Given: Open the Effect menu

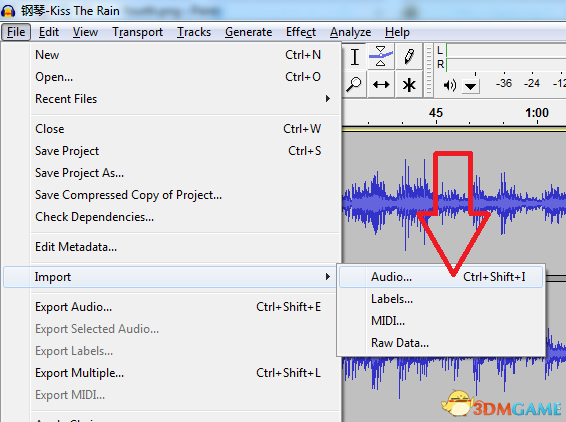Looking at the screenshot, I should pyautogui.click(x=301, y=32).
